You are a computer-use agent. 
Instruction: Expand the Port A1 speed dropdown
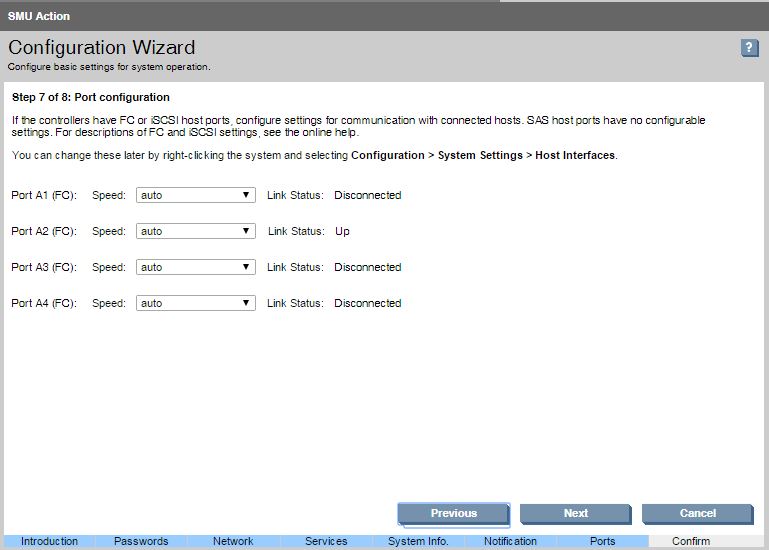pos(196,195)
